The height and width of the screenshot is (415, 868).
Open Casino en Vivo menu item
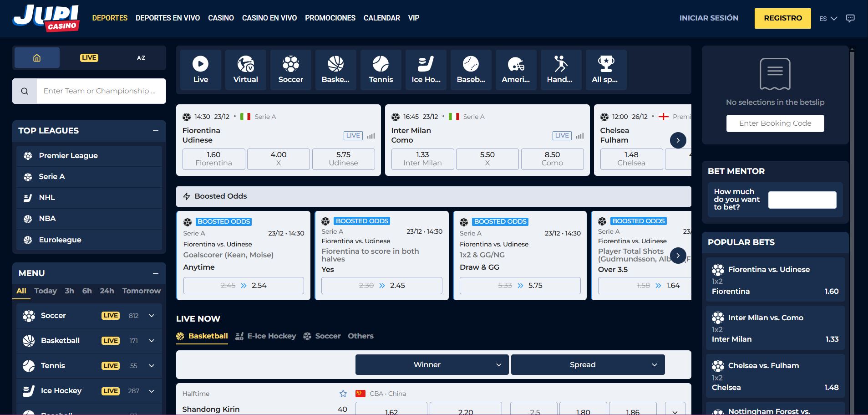[x=269, y=18]
